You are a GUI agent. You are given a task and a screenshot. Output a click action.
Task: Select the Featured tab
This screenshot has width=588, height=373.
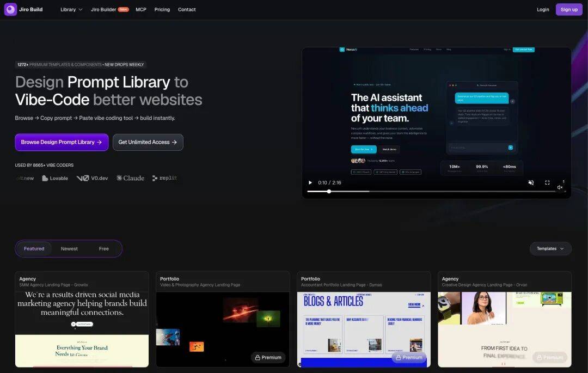click(34, 248)
